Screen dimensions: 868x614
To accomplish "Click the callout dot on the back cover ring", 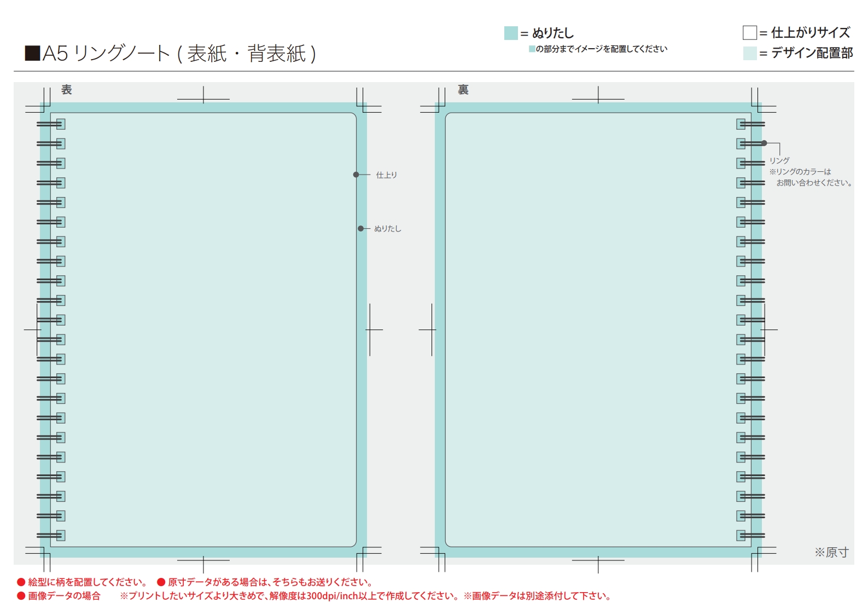I will pos(764,143).
